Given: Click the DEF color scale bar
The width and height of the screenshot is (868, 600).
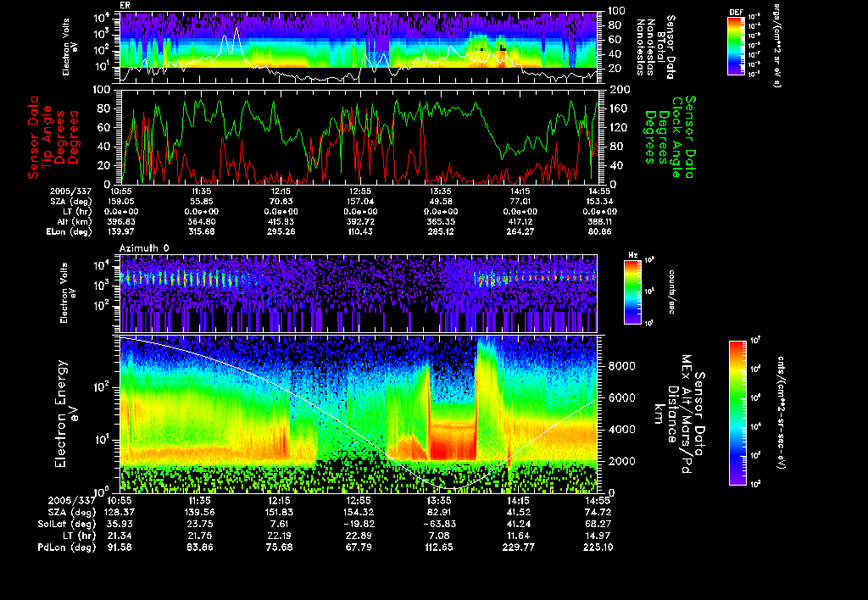Looking at the screenshot, I should (736, 46).
